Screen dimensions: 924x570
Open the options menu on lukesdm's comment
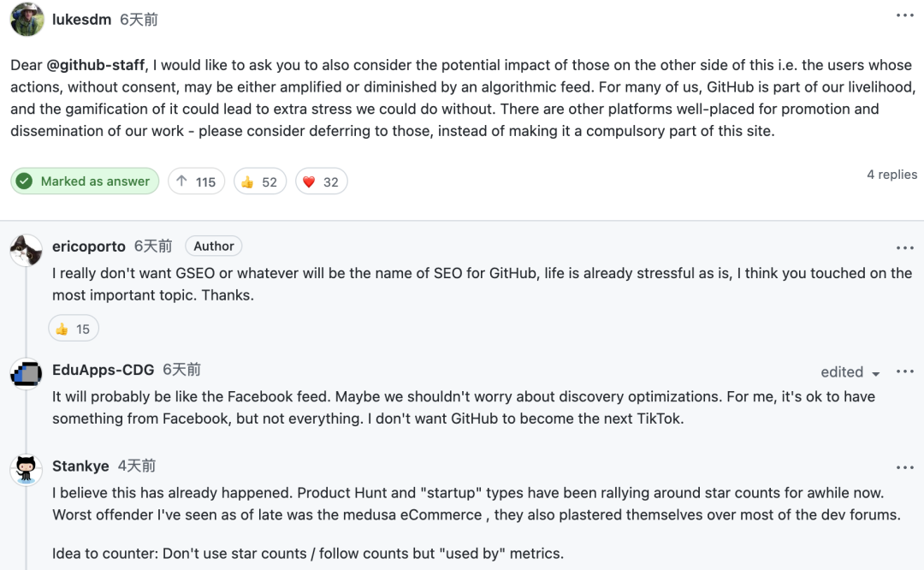tap(905, 16)
